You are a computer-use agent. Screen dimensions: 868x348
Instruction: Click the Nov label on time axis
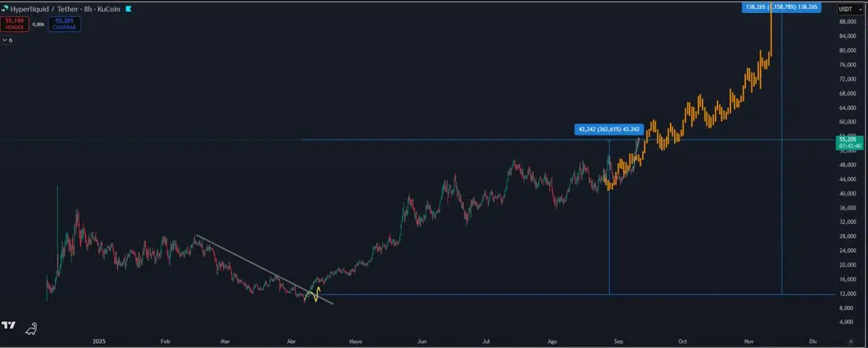click(749, 340)
